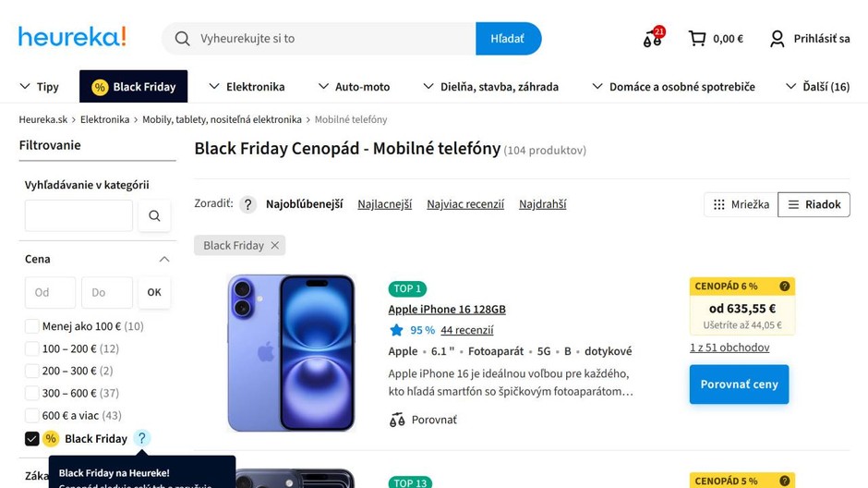This screenshot has width=868, height=488.
Task: Open the shopping cart icon
Action: click(697, 39)
